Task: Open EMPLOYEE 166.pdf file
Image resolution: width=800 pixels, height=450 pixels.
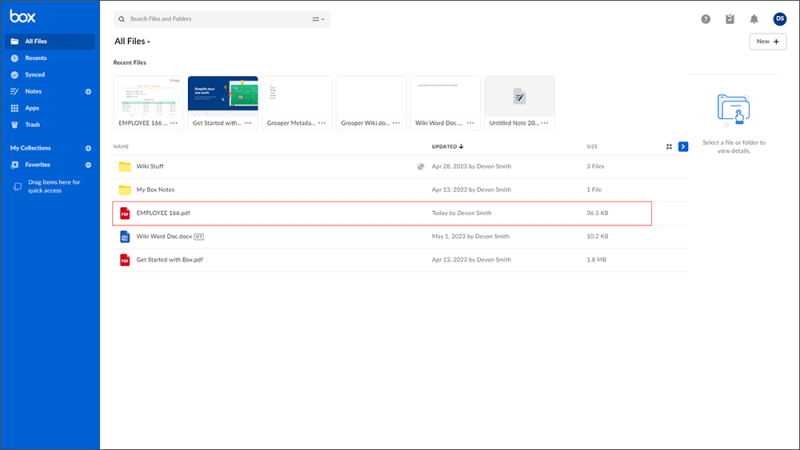Action: pos(163,213)
